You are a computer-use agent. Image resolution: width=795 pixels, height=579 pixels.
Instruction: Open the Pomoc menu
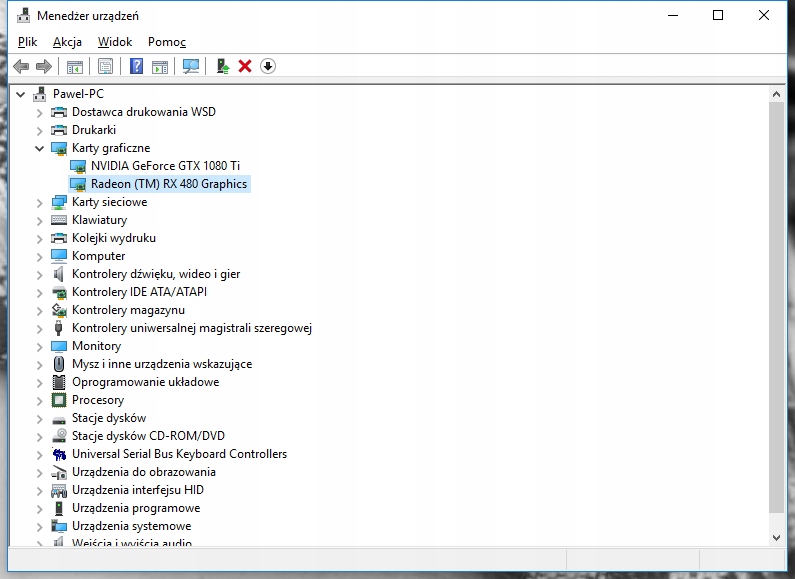coord(167,42)
